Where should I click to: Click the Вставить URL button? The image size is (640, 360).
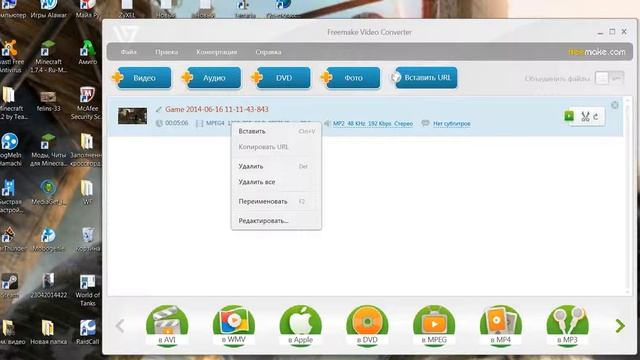tap(424, 78)
